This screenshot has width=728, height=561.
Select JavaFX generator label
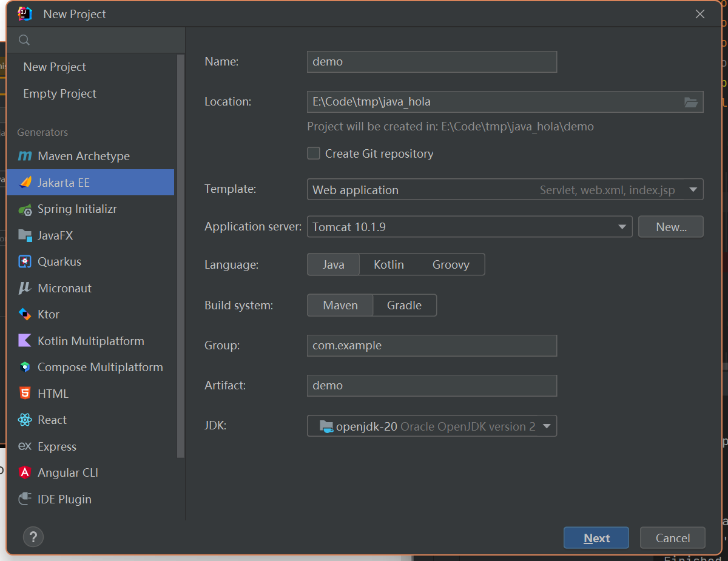[55, 235]
